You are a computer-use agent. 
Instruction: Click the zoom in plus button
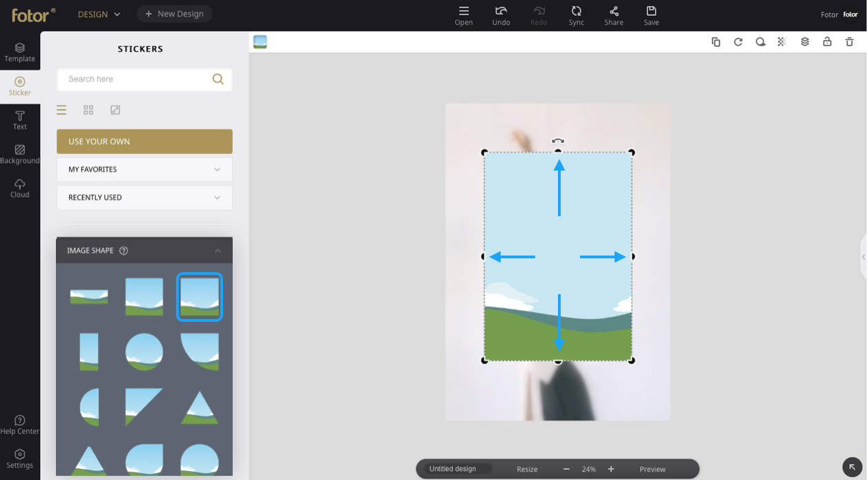click(611, 469)
